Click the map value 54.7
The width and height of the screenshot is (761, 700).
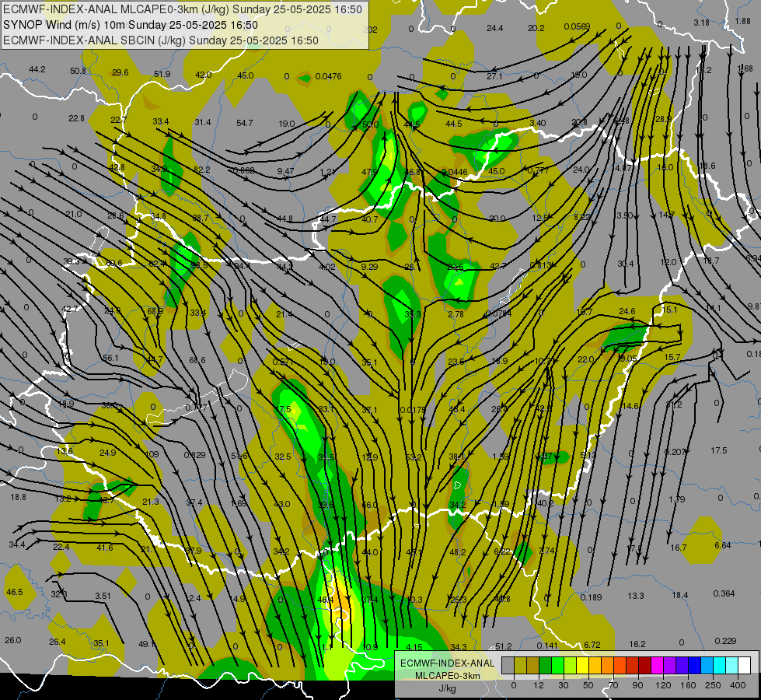coord(245,123)
